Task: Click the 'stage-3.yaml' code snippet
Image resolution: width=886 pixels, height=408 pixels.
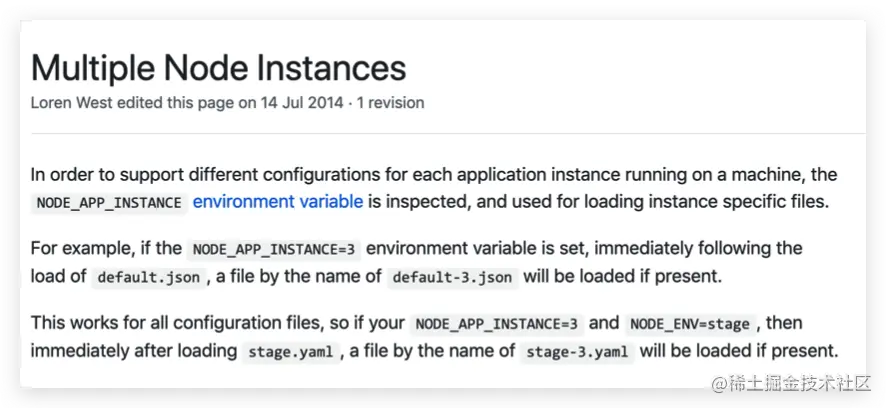Action: 577,352
